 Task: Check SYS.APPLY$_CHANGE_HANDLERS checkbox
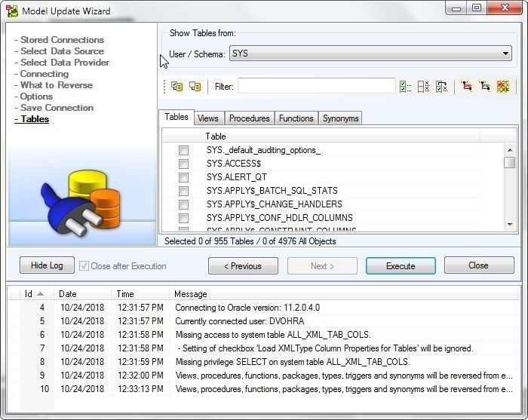click(183, 204)
